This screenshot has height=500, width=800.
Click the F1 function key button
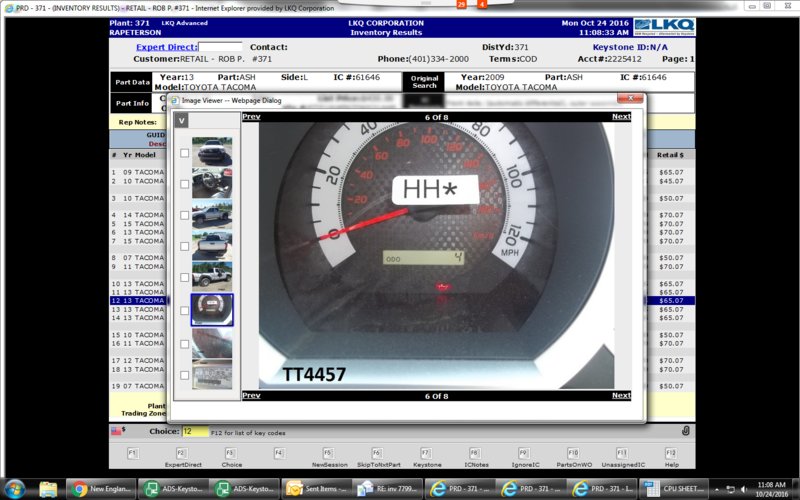pyautogui.click(x=133, y=453)
